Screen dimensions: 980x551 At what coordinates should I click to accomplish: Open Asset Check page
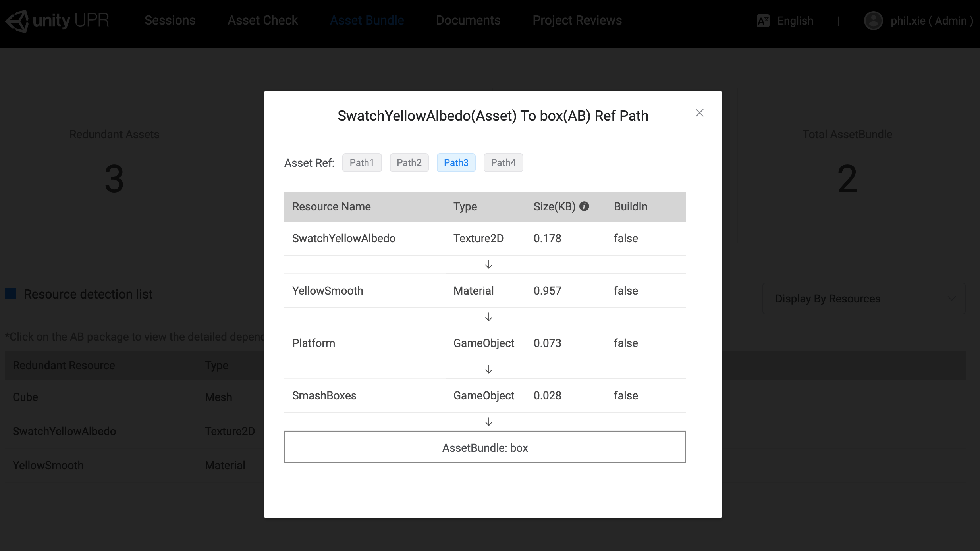(x=262, y=21)
